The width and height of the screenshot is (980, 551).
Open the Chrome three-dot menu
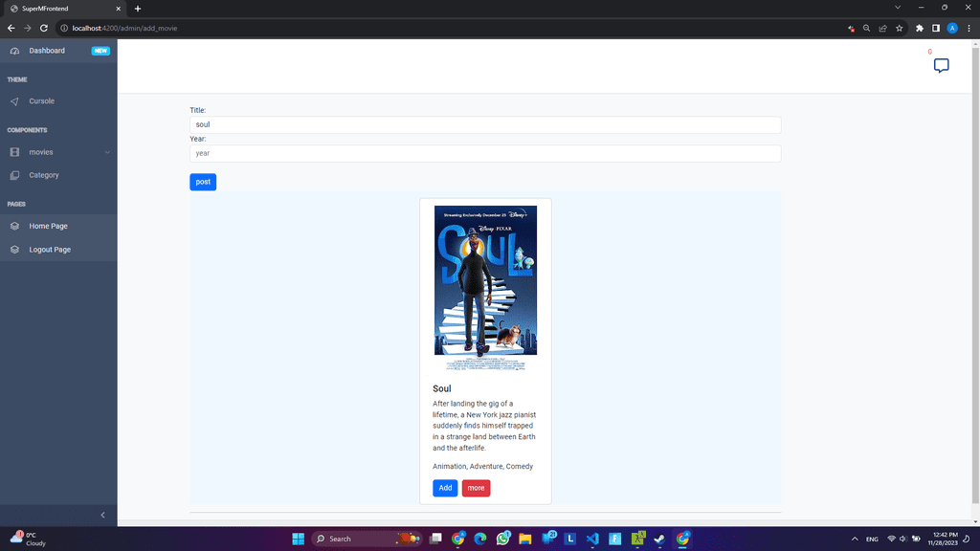click(x=969, y=28)
